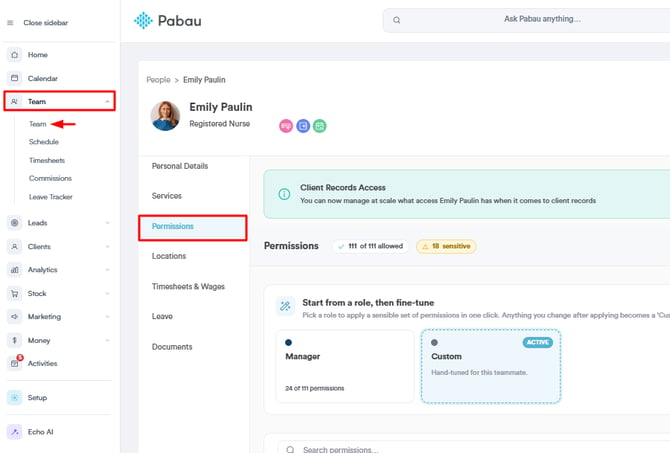Click the Ask Pabau anything search field
This screenshot has width=670, height=453.
click(528, 20)
